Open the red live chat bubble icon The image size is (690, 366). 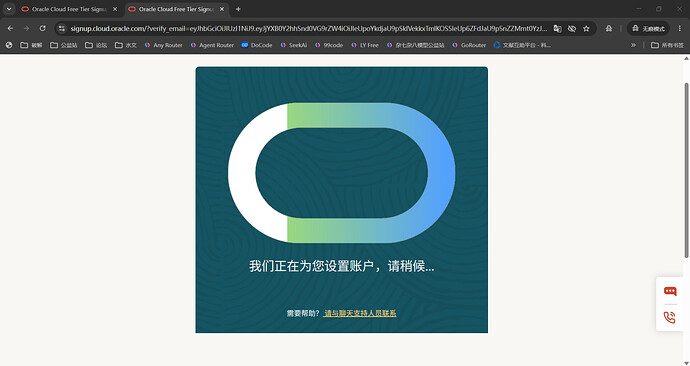(670, 291)
